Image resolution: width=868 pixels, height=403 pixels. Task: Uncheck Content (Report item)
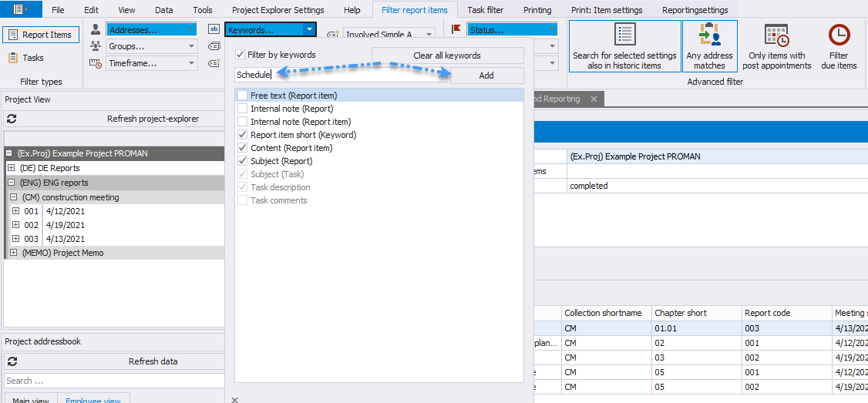[242, 148]
